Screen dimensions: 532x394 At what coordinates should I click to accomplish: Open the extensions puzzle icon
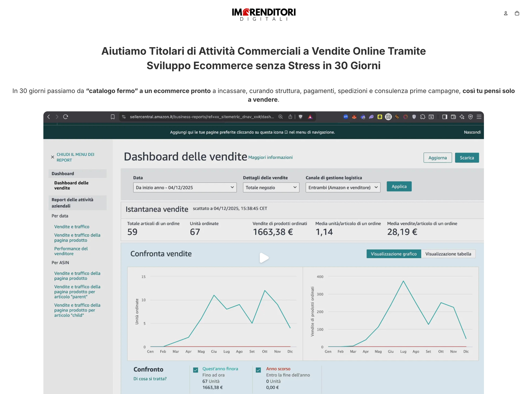click(423, 117)
